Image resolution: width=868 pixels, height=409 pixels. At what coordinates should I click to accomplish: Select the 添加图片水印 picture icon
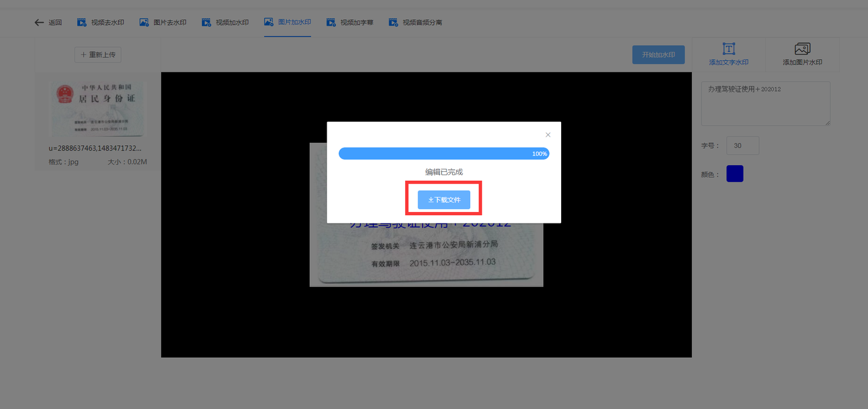click(802, 49)
